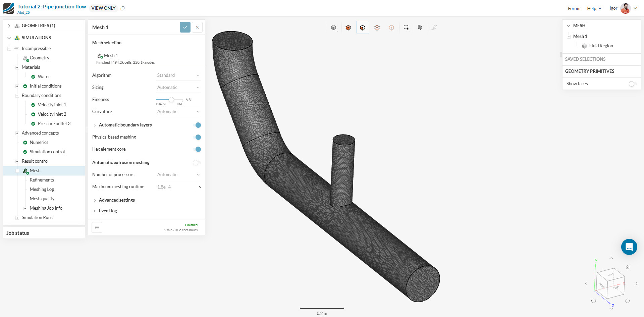644x317 pixels.
Task: Open the Algorithm dropdown
Action: [x=178, y=75]
